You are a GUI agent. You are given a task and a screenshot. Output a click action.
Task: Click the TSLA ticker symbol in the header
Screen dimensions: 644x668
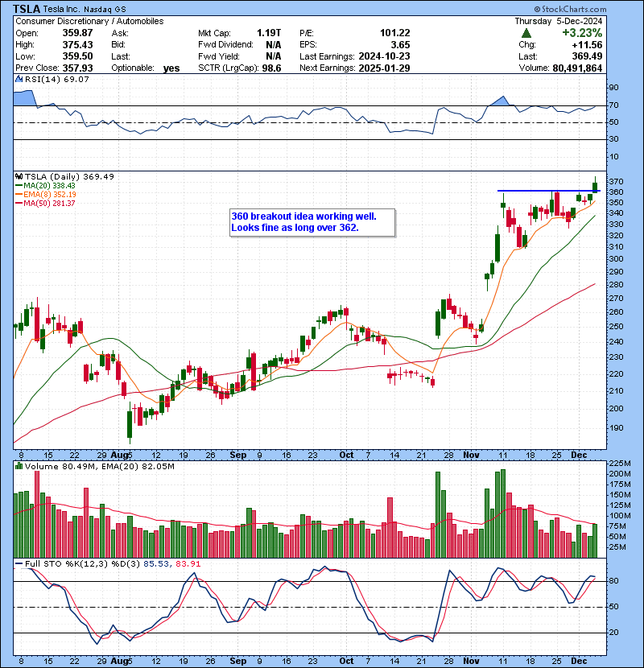(x=27, y=9)
